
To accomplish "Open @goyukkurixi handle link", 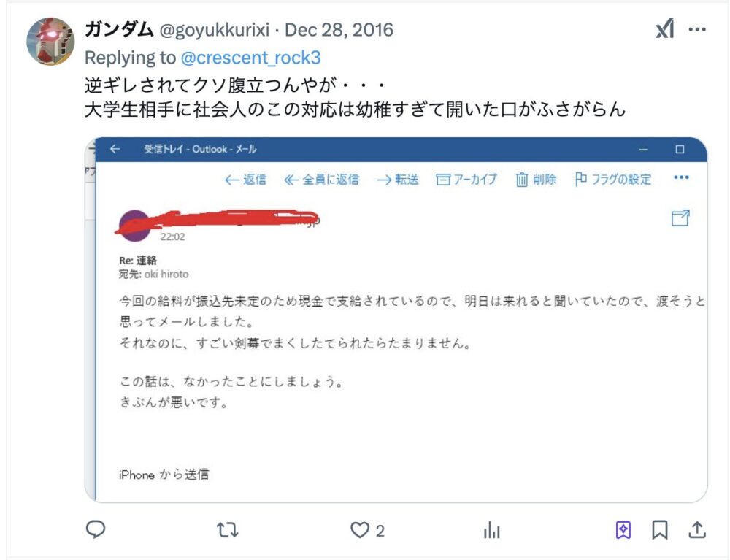I will click(215, 30).
